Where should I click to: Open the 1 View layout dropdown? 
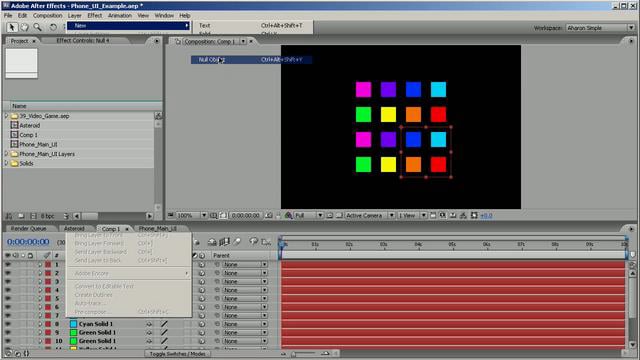pyautogui.click(x=412, y=215)
